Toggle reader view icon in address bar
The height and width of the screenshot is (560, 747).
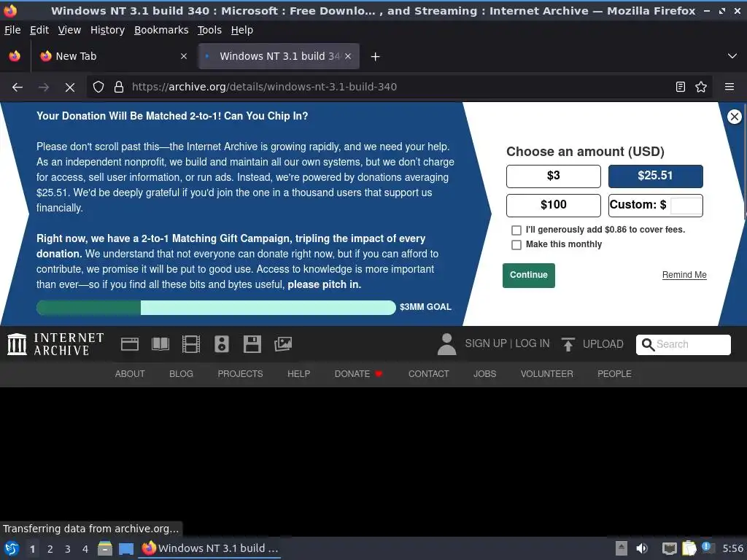(x=681, y=87)
